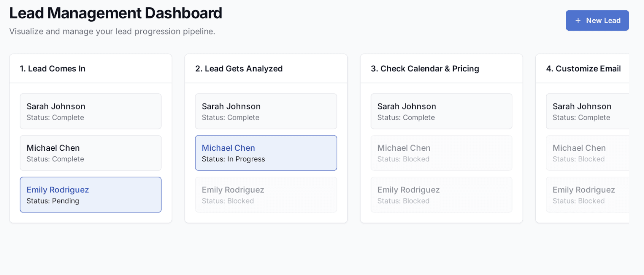Select Sarah Johnson card in Customize Email
The height and width of the screenshot is (275, 644).
pyautogui.click(x=588, y=111)
